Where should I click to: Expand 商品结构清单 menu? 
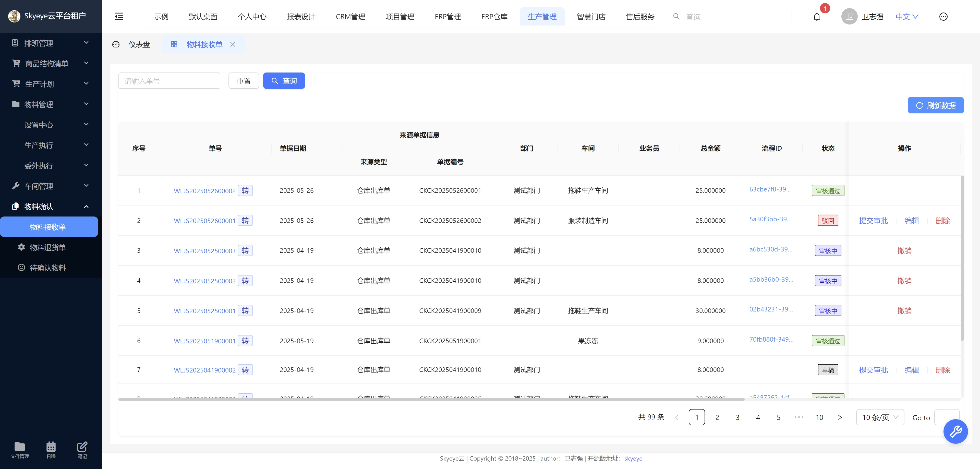pyautogui.click(x=51, y=64)
